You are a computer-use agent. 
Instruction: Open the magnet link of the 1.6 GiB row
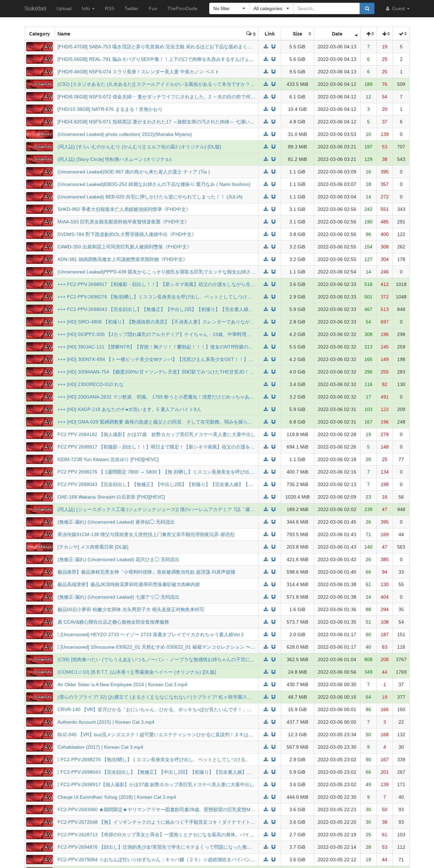pos(273,609)
